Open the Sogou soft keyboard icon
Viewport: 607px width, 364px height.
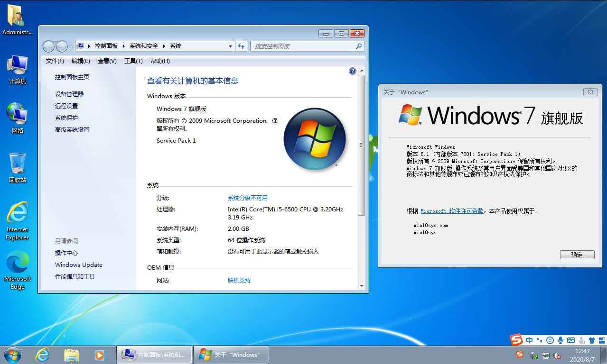point(571,340)
